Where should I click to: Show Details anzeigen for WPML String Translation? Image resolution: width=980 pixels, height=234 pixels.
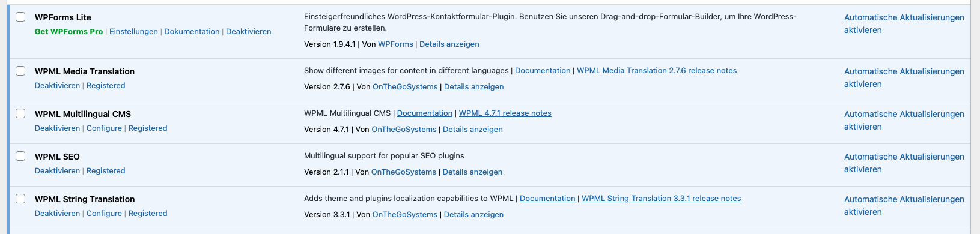click(473, 214)
